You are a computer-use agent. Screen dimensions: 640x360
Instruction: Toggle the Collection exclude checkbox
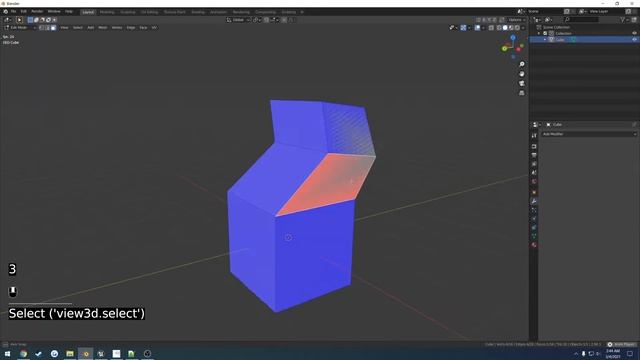coord(545,33)
